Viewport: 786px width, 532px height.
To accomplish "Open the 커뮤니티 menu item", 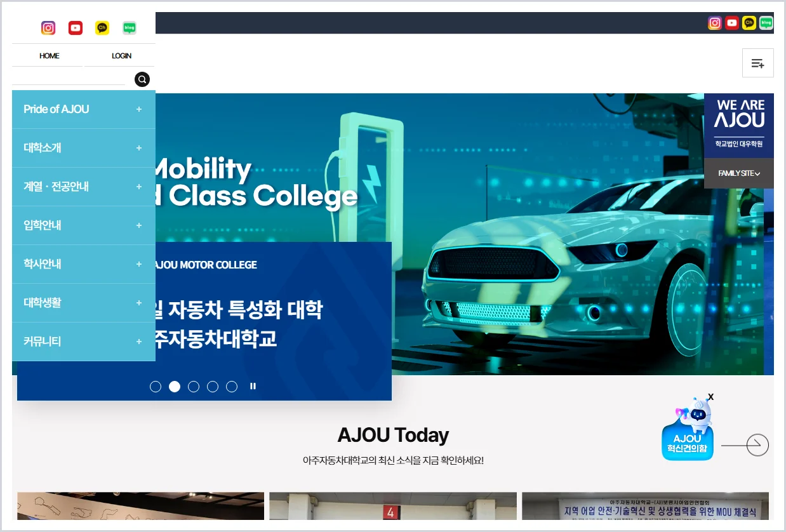I will click(x=83, y=342).
